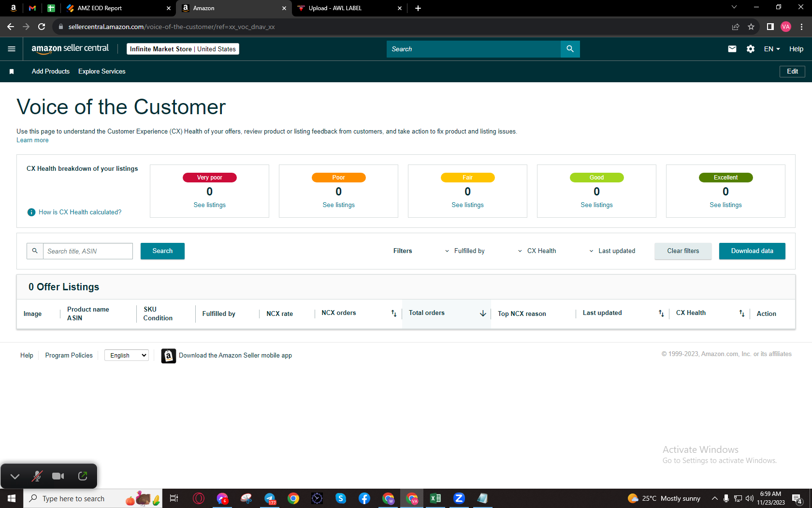Click the Search button next to ASIN field
Image resolution: width=812 pixels, height=508 pixels.
pyautogui.click(x=162, y=251)
